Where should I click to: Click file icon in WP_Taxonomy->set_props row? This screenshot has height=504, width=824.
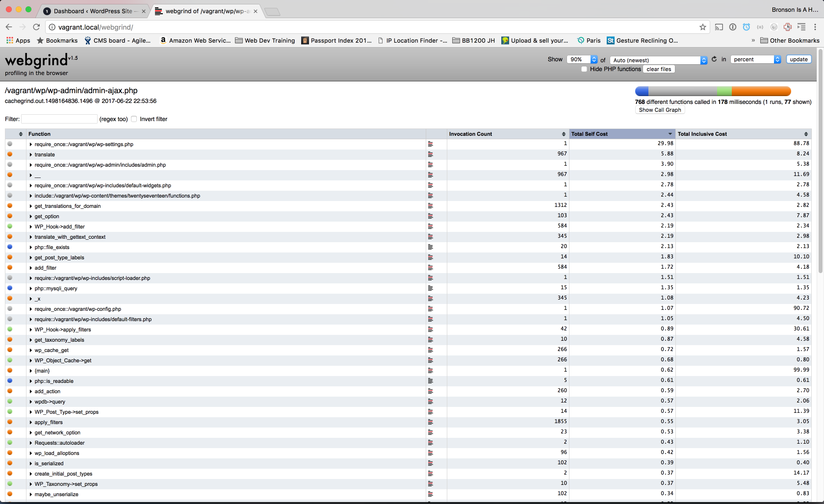point(431,484)
